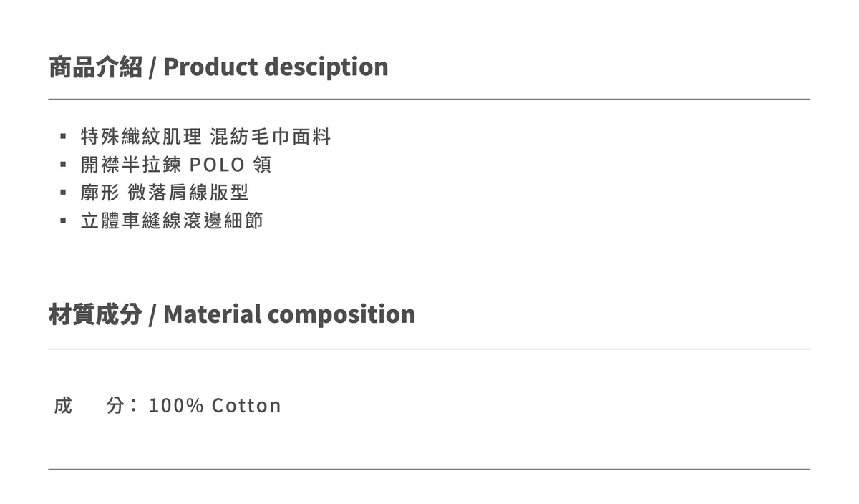Click the 商品介紹 heading text
The image size is (859, 504).
point(95,67)
